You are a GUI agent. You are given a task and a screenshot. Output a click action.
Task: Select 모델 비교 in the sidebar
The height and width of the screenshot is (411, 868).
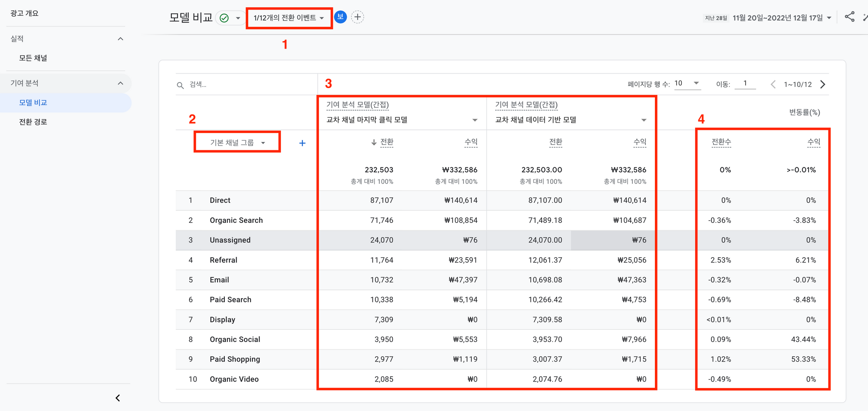(33, 103)
